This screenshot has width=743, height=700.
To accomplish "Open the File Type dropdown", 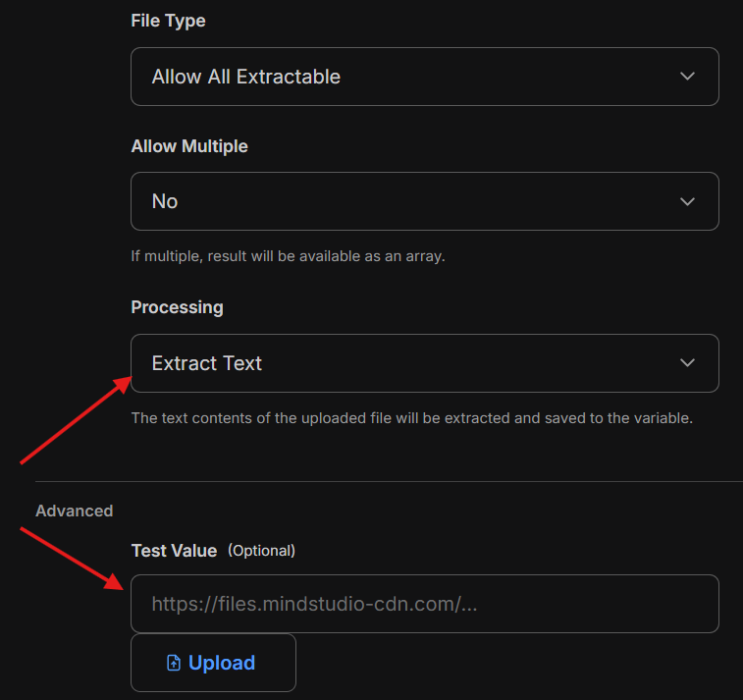I will point(424,77).
